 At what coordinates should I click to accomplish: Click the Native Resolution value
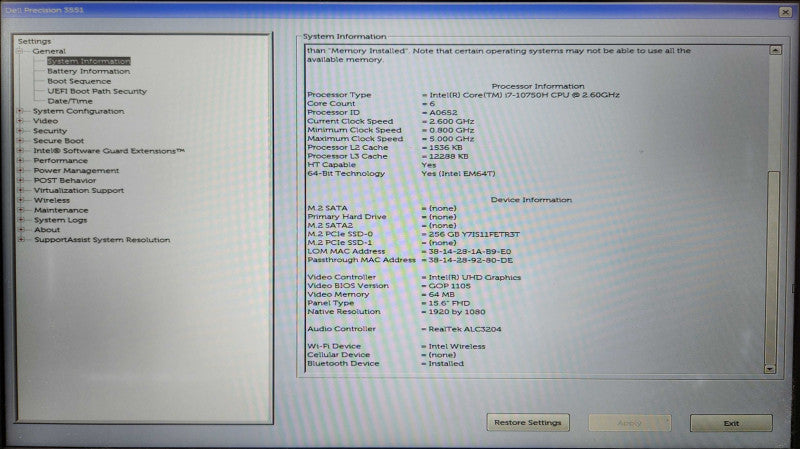pos(457,312)
